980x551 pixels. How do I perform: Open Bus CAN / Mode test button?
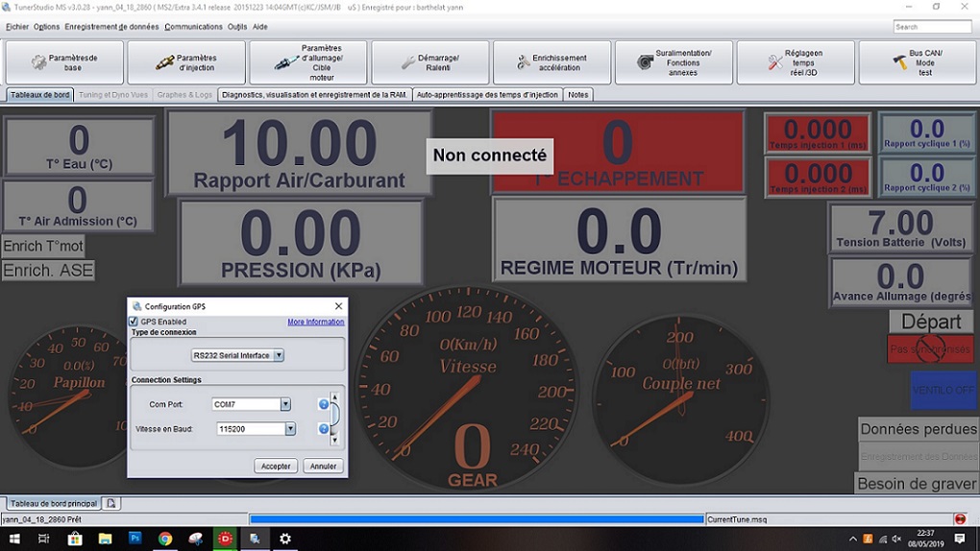pyautogui.click(x=917, y=62)
